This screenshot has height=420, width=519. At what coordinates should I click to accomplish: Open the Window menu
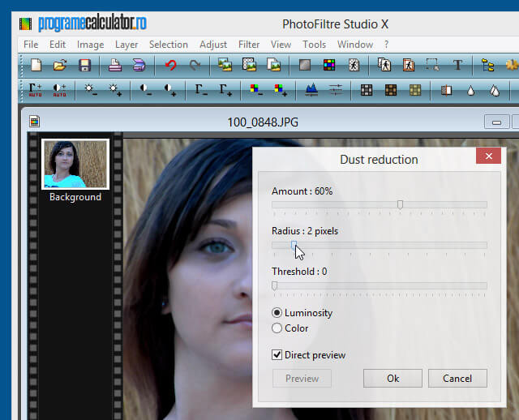coord(355,45)
